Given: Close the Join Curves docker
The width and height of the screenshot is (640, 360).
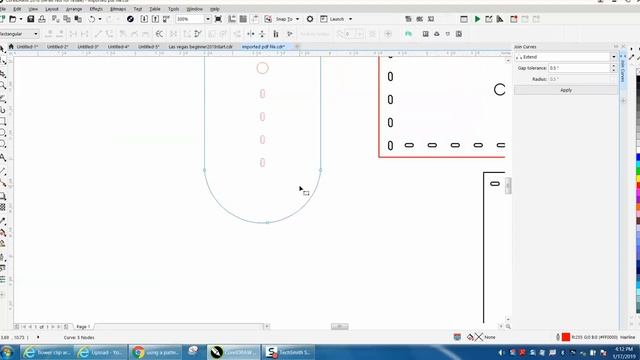Looking at the screenshot, I should (x=623, y=47).
